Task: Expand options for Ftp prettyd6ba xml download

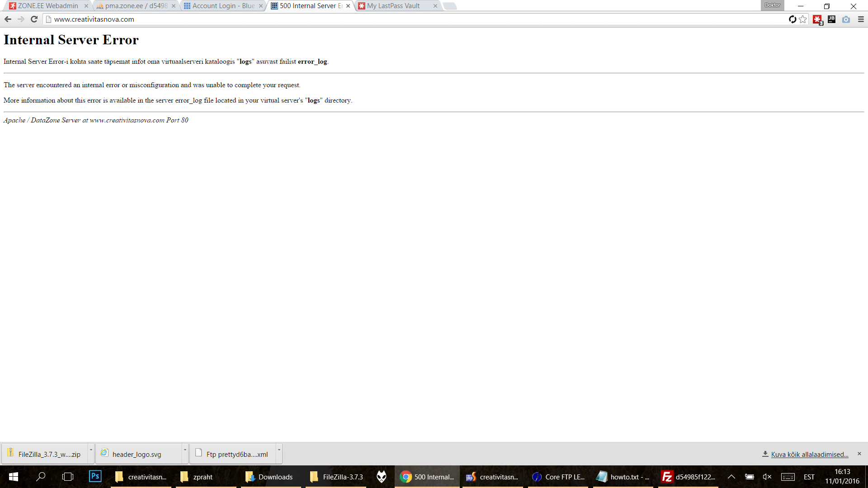Action: pyautogui.click(x=279, y=454)
